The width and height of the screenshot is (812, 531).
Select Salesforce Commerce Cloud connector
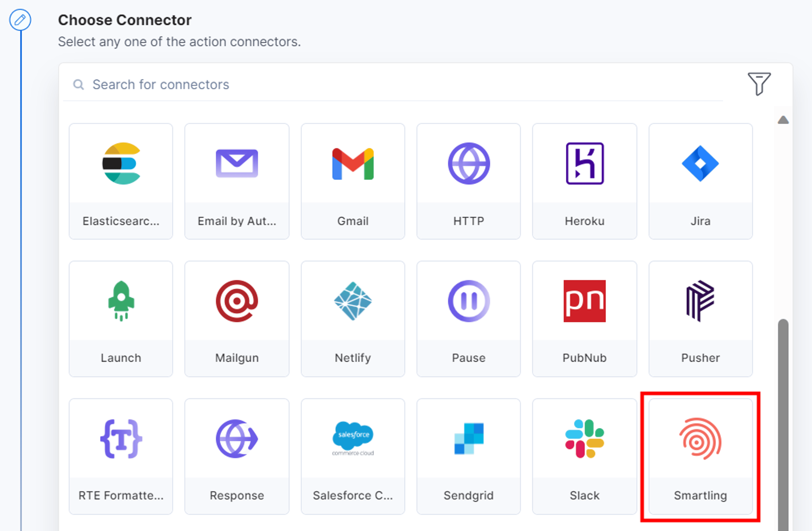(353, 457)
